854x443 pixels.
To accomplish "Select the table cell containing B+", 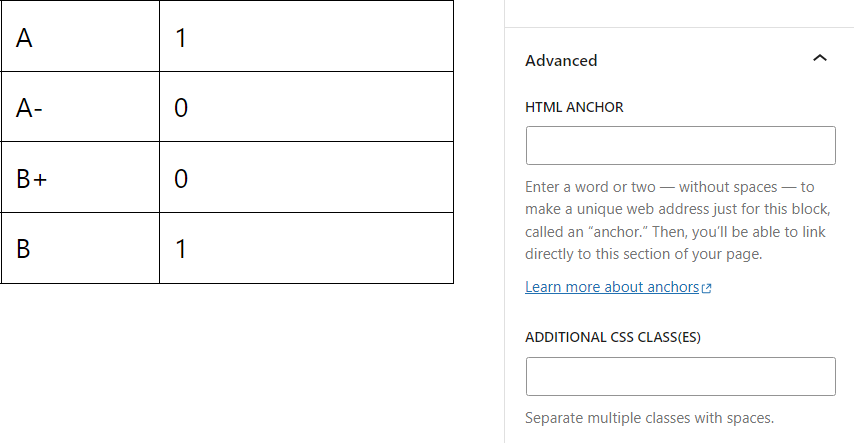I will [80, 178].
